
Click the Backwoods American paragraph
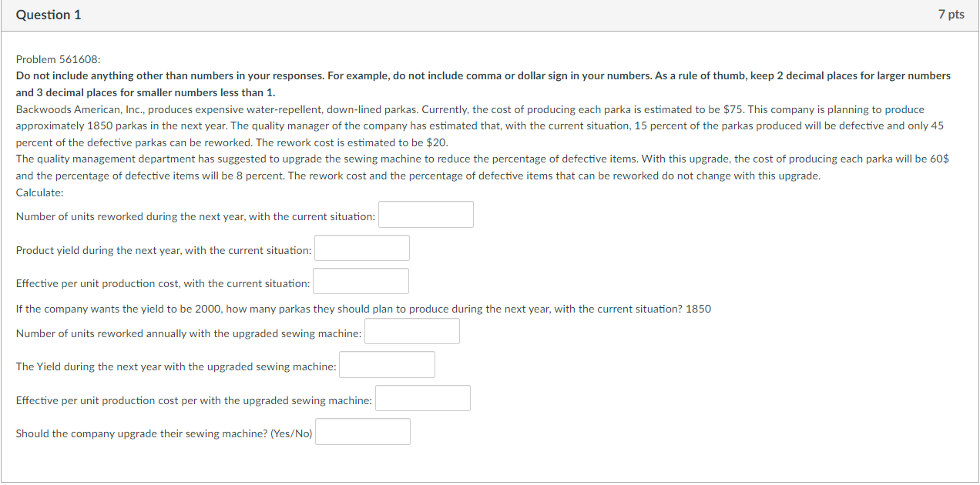coord(478,125)
